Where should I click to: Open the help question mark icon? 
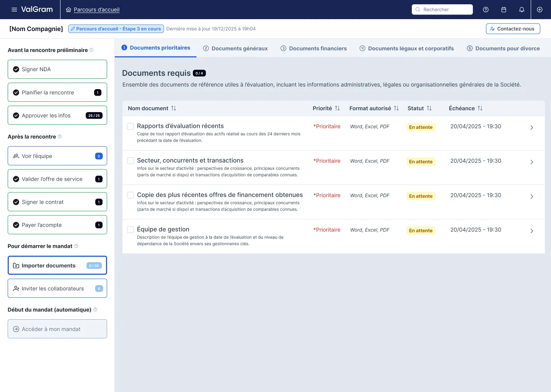pos(486,9)
